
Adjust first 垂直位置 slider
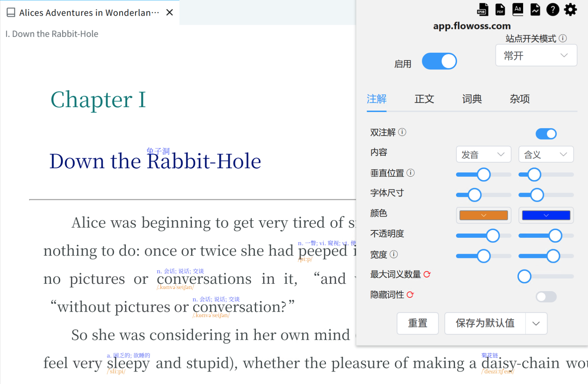(484, 175)
